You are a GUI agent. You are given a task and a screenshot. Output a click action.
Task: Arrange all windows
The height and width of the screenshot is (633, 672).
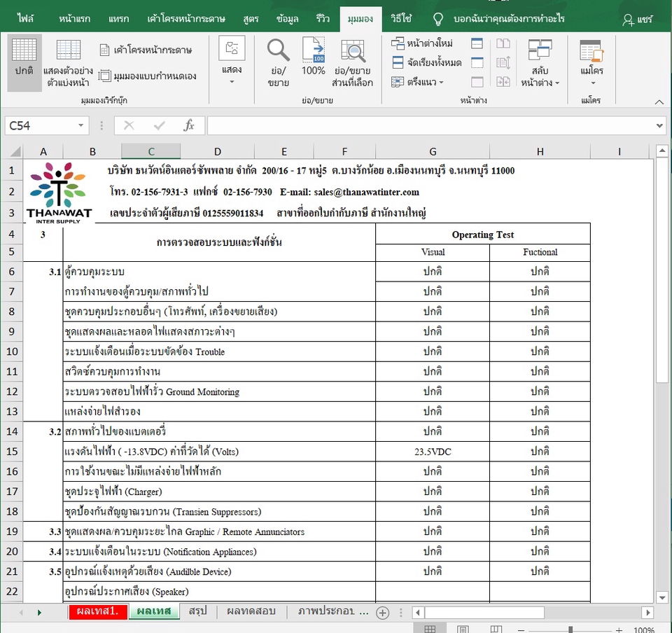(426, 62)
